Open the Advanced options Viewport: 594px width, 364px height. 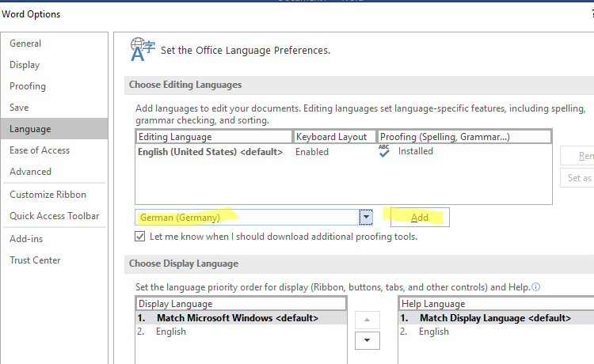[30, 172]
